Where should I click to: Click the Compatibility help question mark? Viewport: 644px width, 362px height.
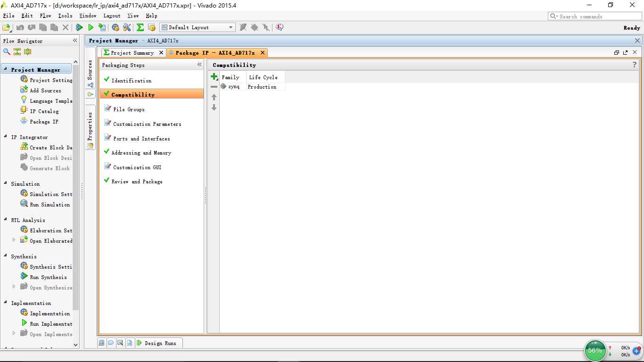click(635, 65)
